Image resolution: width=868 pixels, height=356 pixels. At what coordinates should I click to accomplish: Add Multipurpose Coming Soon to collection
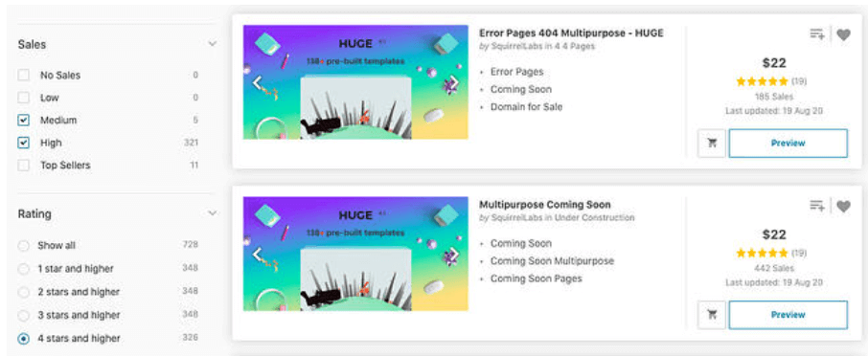point(817,206)
